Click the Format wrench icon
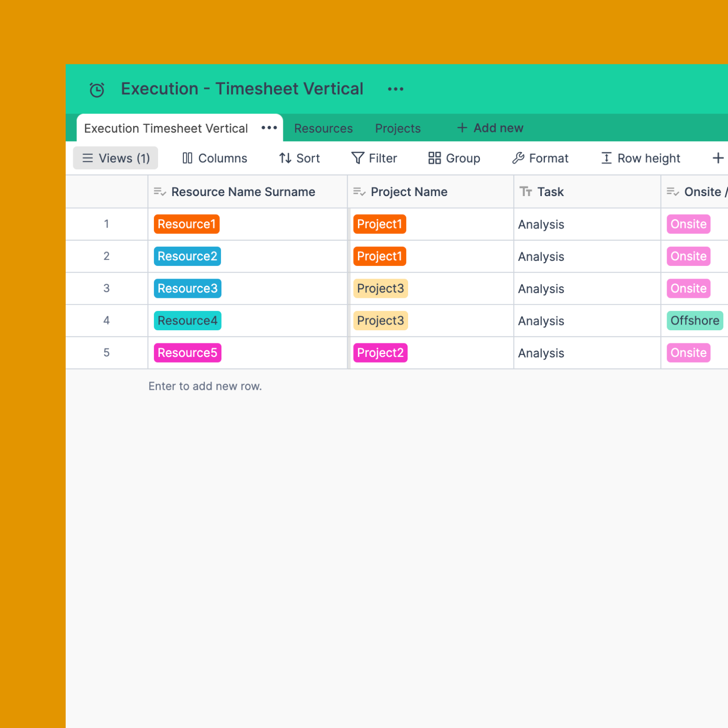The width and height of the screenshot is (728, 728). (x=518, y=158)
